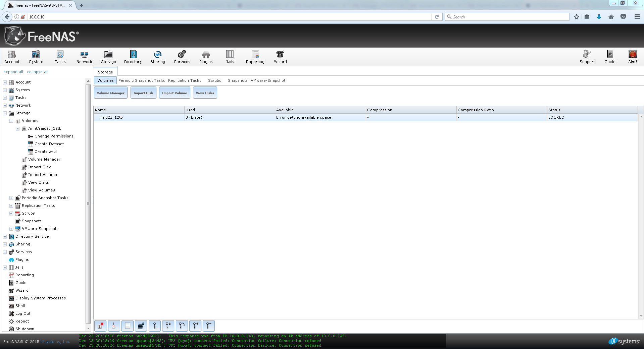Click the volume status notepad icon
This screenshot has height=349, width=644.
128,326
